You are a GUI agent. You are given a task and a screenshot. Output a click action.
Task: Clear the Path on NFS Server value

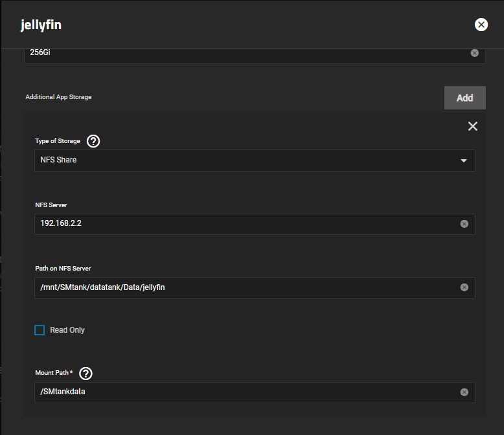point(464,287)
